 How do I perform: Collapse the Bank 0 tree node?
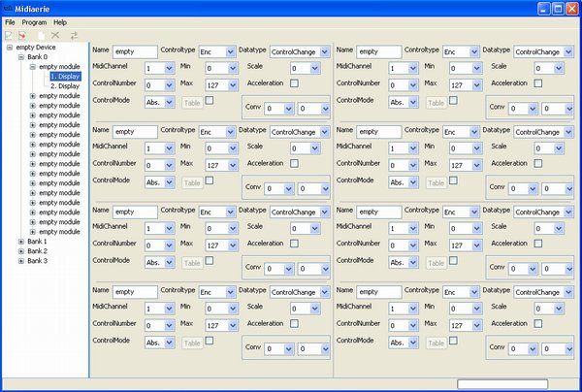20,57
